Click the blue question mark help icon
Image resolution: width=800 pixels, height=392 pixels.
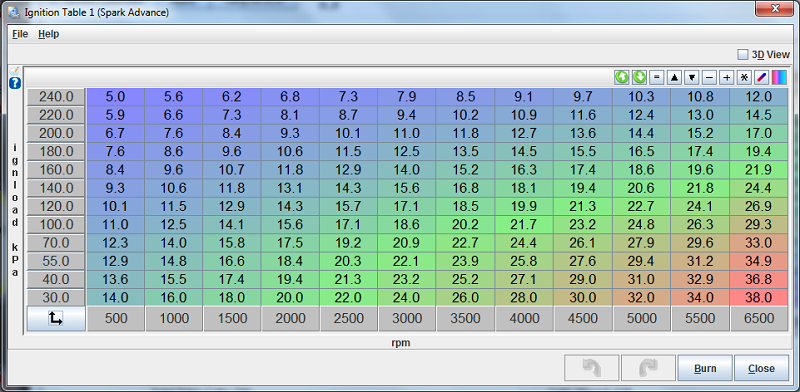click(15, 83)
